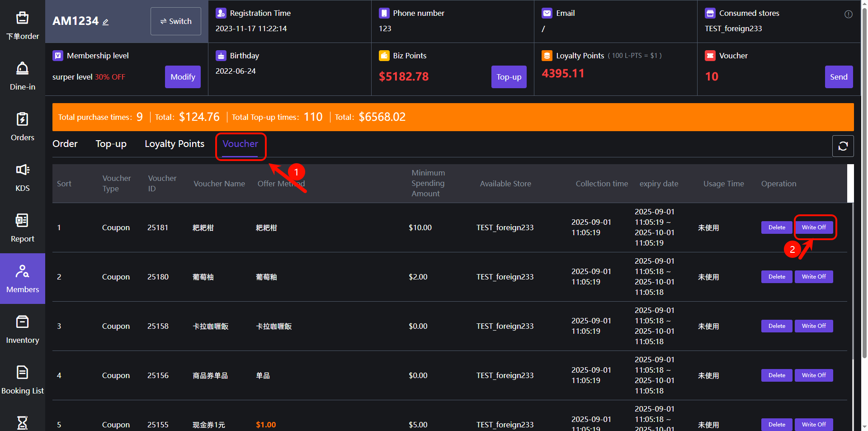Open the Report sidebar section
The image size is (868, 431).
22,228
